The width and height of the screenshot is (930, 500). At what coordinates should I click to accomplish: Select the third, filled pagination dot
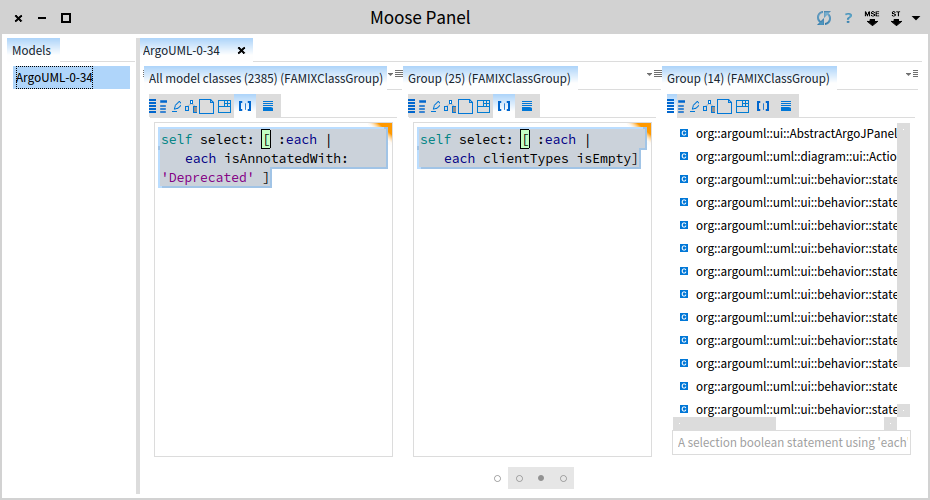[541, 478]
